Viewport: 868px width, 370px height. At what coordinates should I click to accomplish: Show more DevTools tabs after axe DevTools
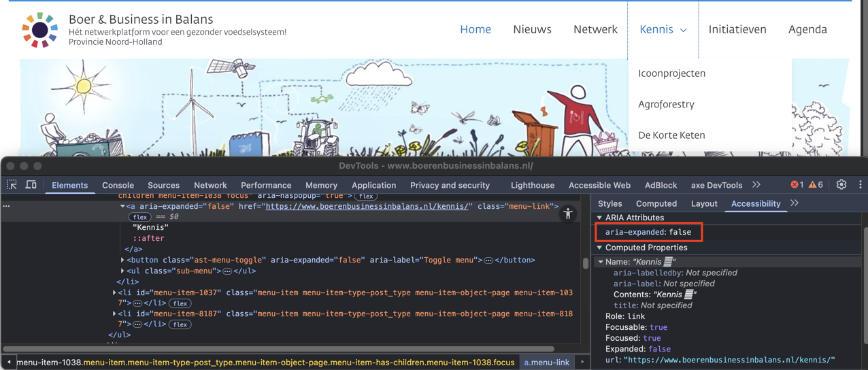[756, 185]
